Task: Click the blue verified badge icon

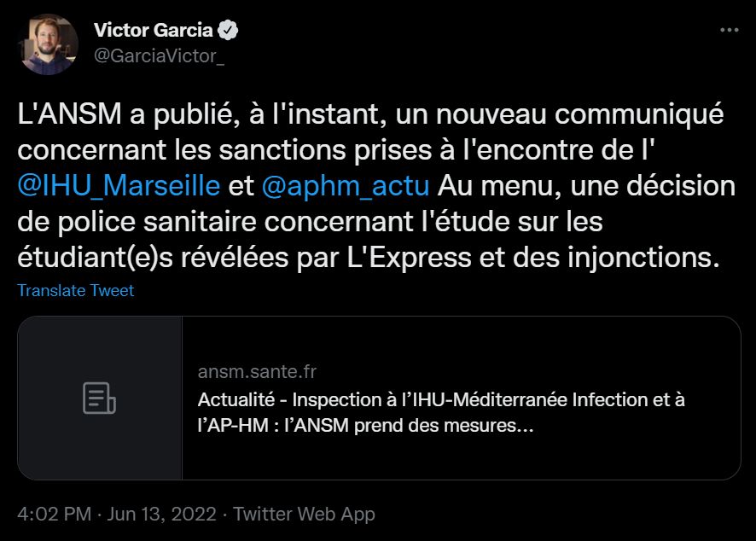Action: click(228, 31)
